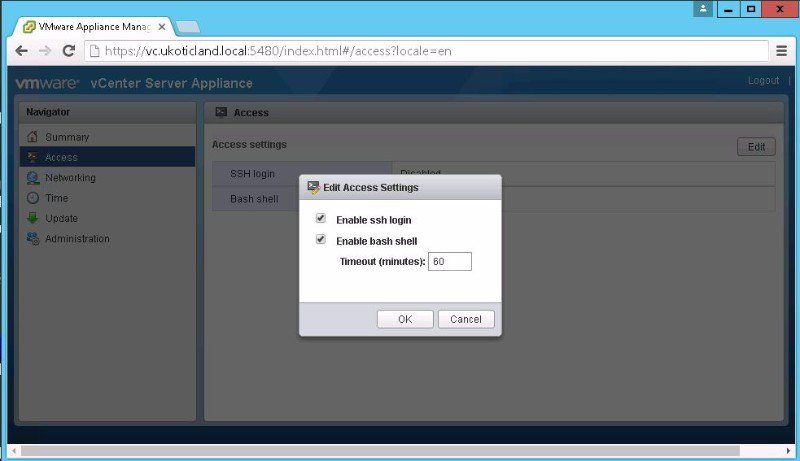Open a new browser tab

[188, 27]
